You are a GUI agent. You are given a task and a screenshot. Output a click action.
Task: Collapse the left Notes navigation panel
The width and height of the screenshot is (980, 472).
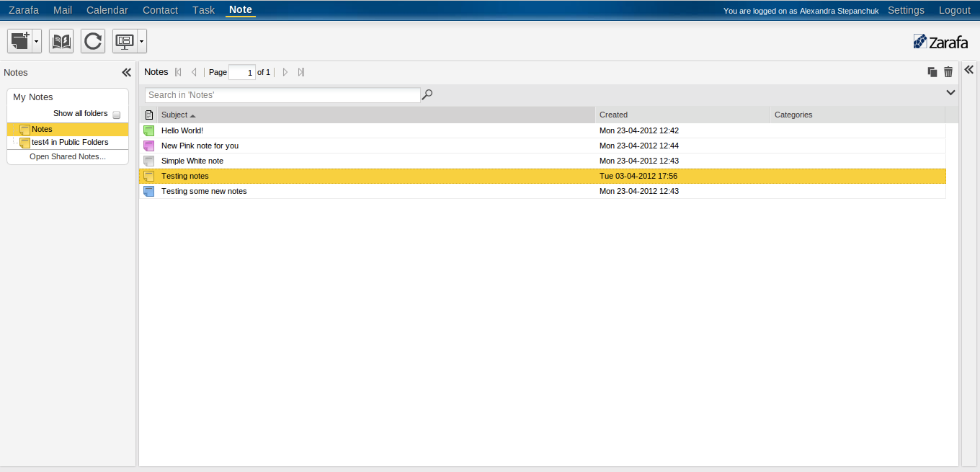tap(127, 72)
